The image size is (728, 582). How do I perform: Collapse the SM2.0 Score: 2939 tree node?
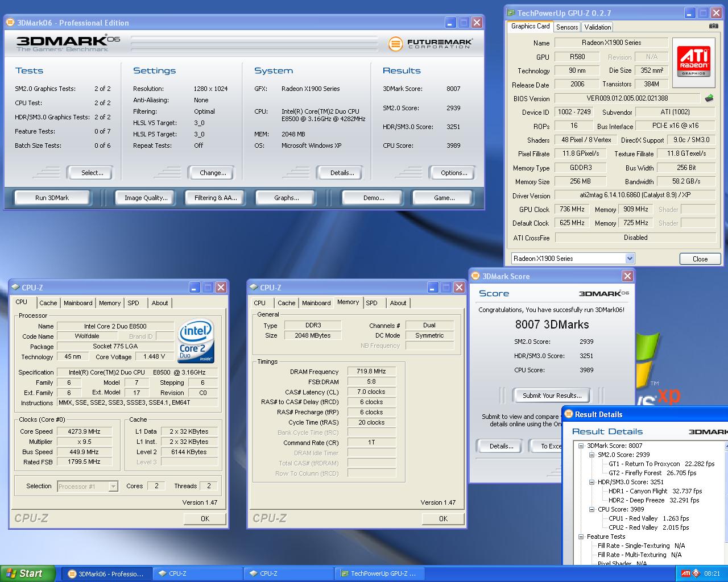click(591, 455)
